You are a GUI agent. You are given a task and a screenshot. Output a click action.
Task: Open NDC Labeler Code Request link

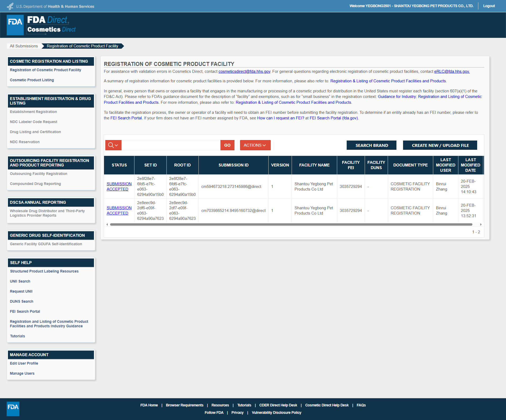(x=34, y=122)
